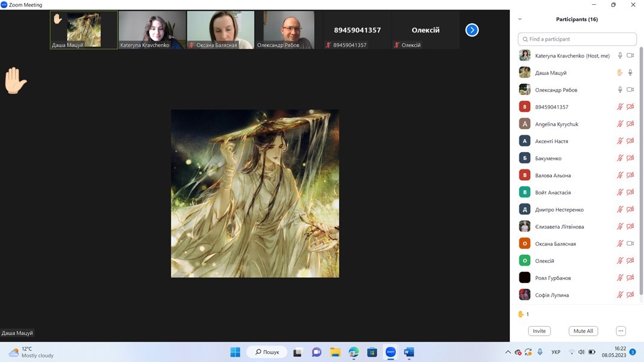644x362 pixels.
Task: Open File Explorer from the taskbar
Action: point(335,352)
